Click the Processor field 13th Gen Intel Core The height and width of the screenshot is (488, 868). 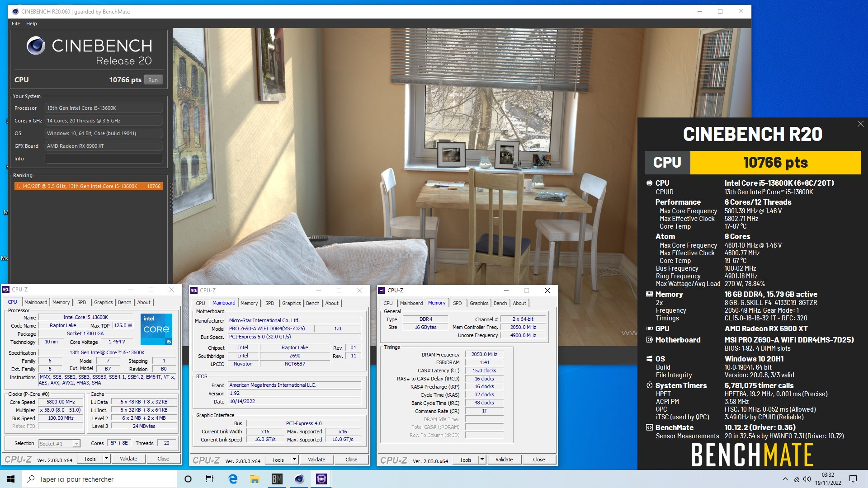(104, 108)
